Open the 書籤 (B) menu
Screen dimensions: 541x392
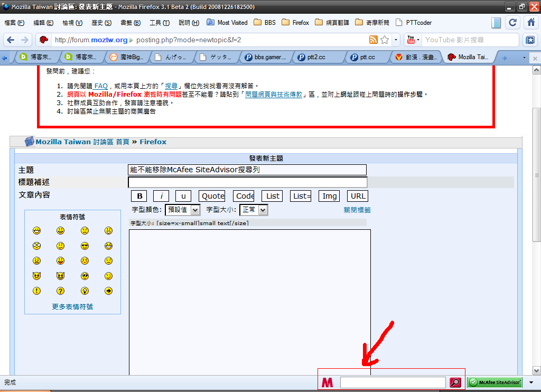point(130,23)
